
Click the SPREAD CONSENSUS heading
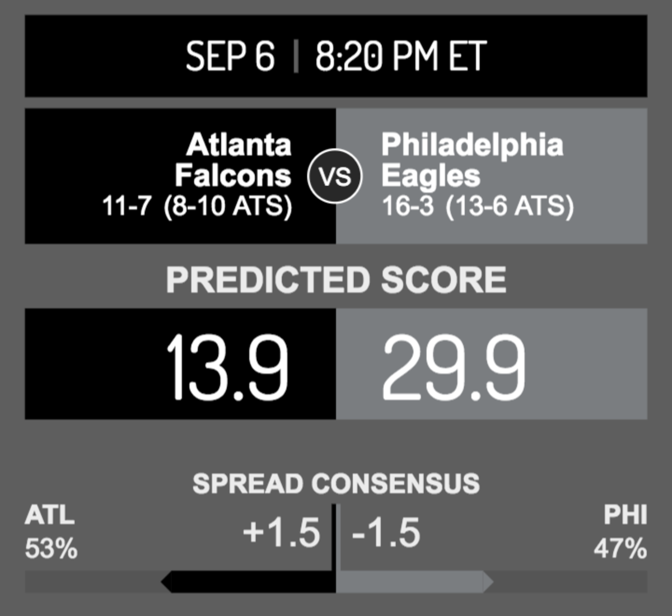coord(336,483)
